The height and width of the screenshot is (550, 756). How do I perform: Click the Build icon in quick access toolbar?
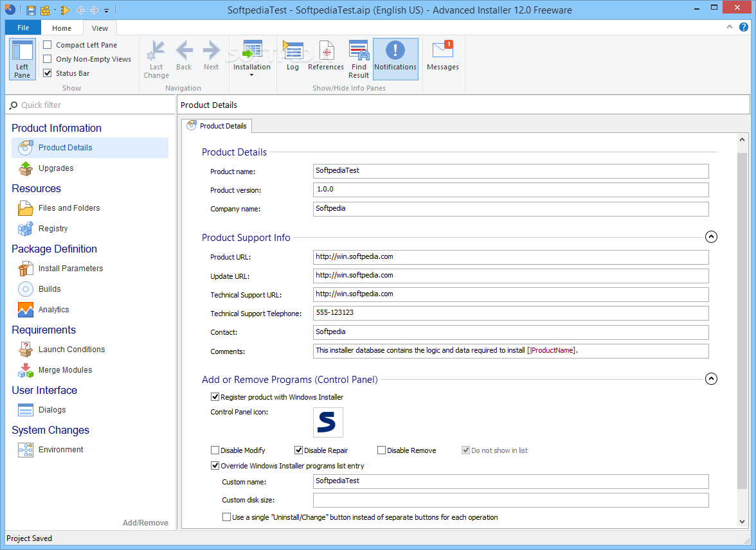coord(45,10)
